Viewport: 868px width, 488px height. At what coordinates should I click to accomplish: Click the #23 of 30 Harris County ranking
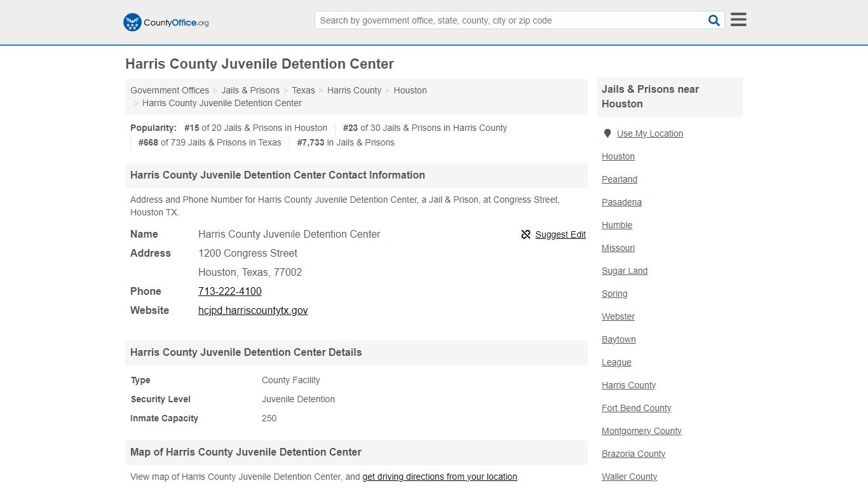[425, 128]
